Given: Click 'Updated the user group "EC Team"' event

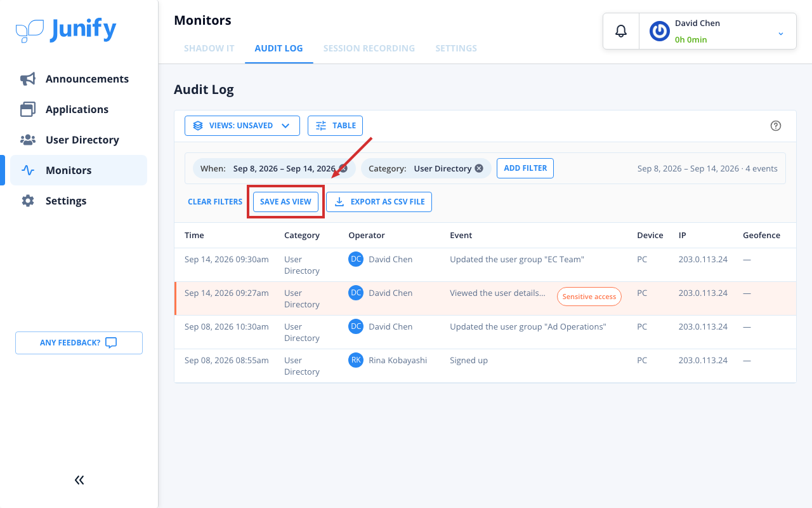Looking at the screenshot, I should 517,259.
